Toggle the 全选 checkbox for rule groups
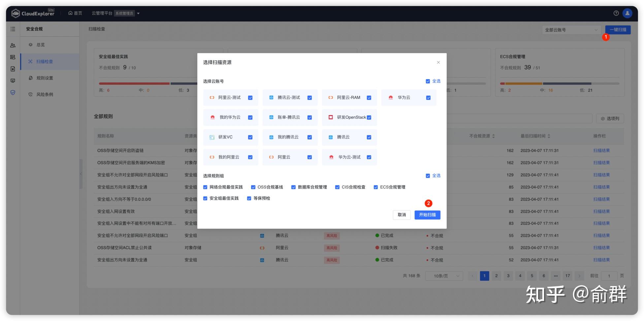This screenshot has width=644, height=321. point(428,176)
